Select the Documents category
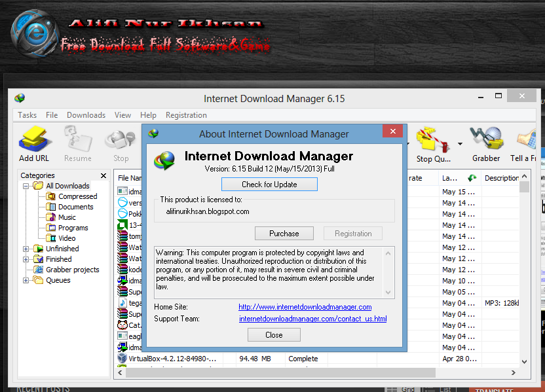Image resolution: width=545 pixels, height=392 pixels. [70, 207]
